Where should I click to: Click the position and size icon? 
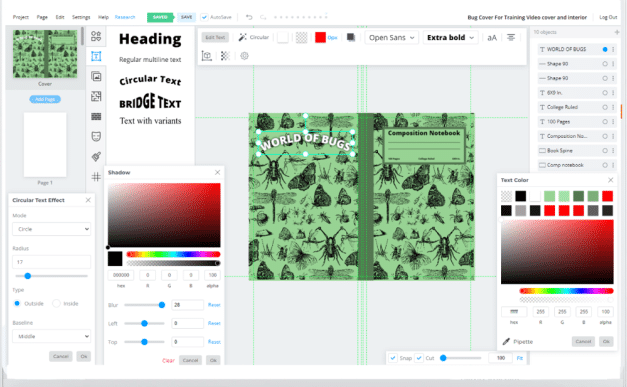click(206, 56)
